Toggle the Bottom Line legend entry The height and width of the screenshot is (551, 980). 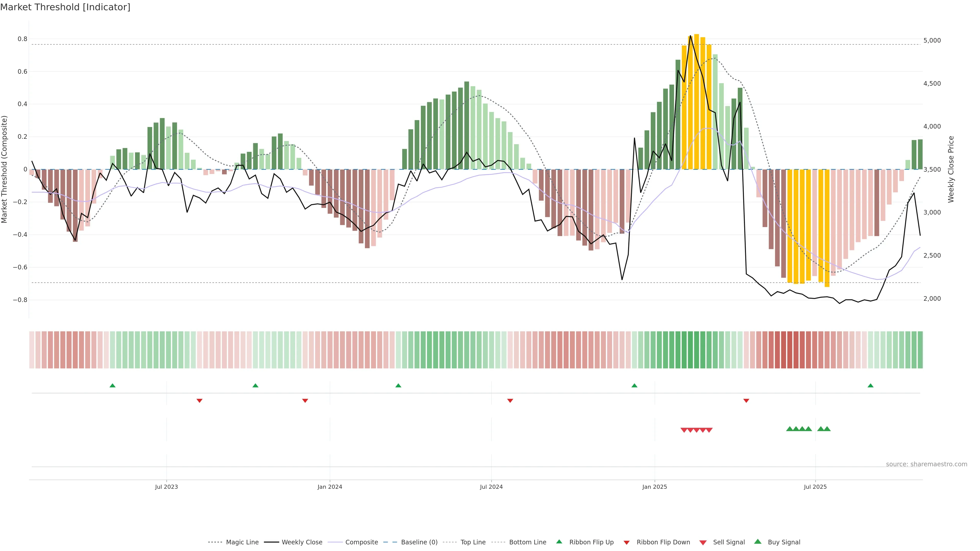[527, 542]
